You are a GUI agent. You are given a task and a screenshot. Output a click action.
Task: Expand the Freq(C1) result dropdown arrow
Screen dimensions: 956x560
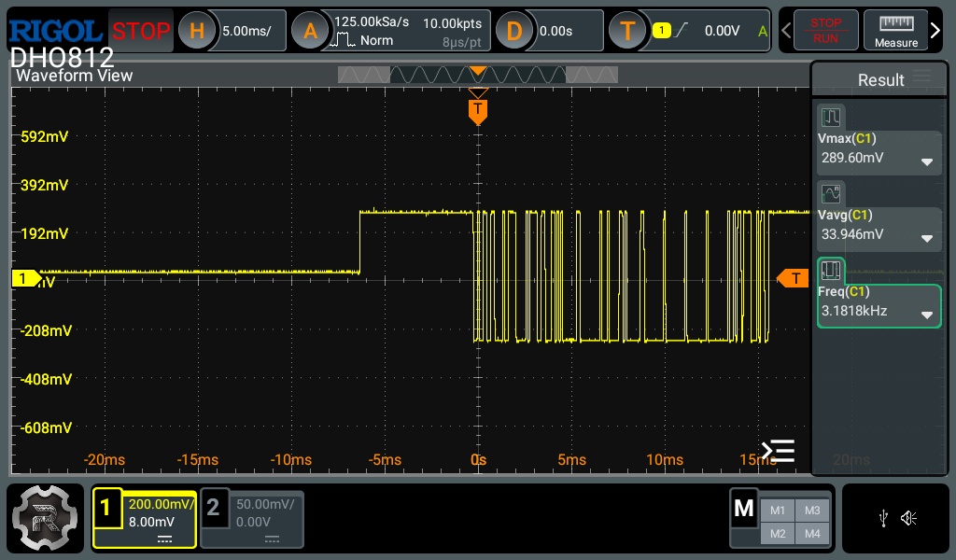pos(927,315)
